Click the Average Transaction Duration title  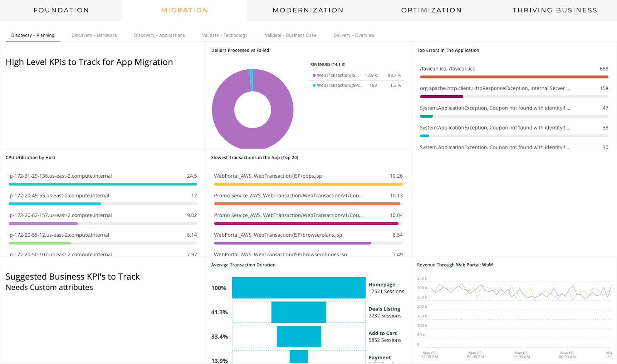(243, 265)
